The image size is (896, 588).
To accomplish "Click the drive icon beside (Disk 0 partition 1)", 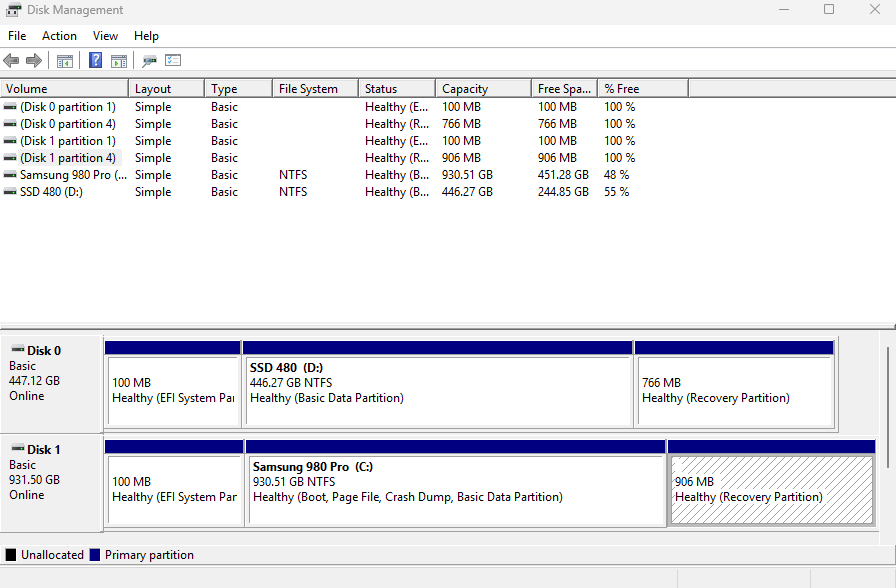I will pos(10,107).
